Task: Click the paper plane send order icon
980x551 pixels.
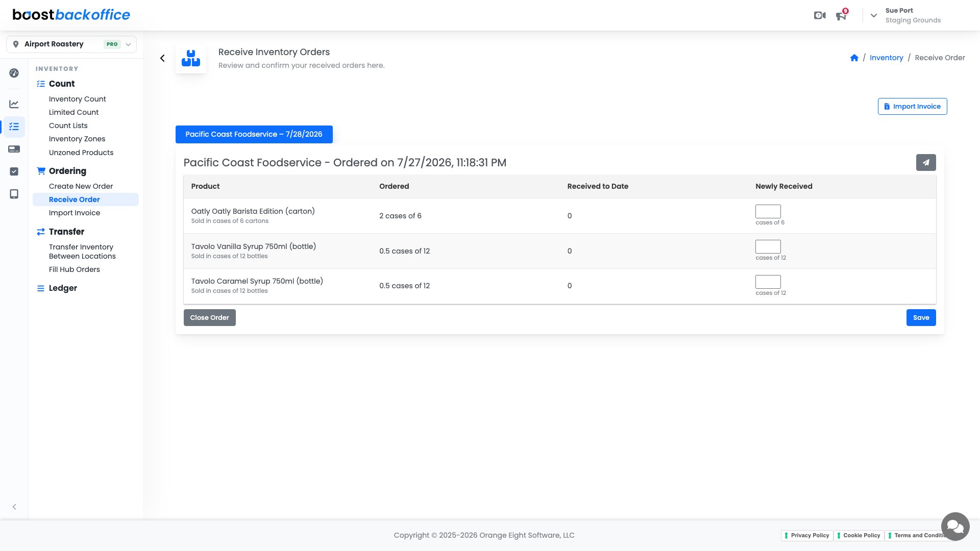Action: (x=926, y=162)
